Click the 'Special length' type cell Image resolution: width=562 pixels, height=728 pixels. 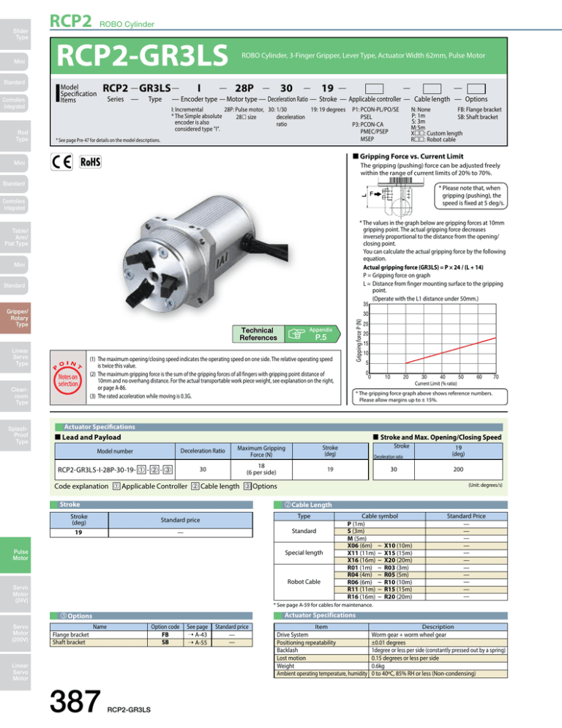click(x=304, y=553)
